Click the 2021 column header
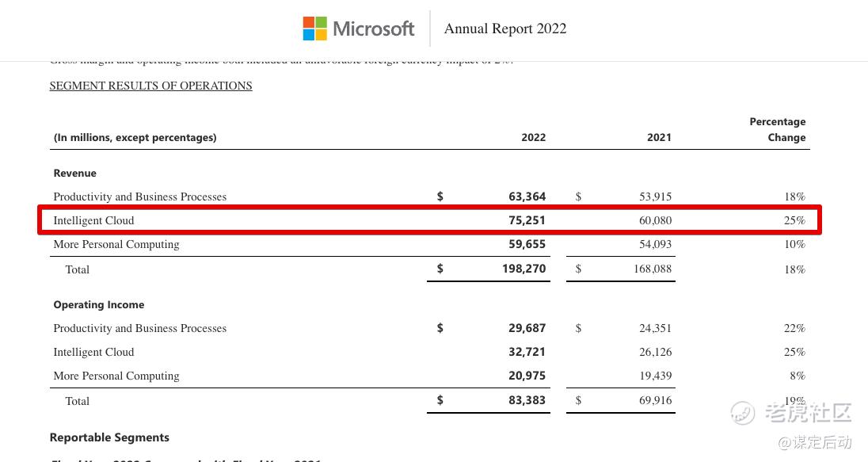Viewport: 868px width, 462px height. [659, 137]
